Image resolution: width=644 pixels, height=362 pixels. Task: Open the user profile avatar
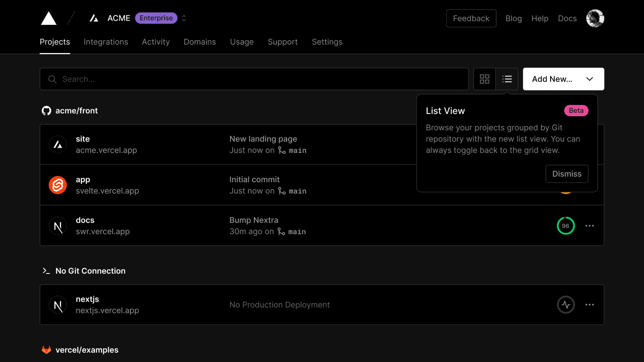click(595, 19)
